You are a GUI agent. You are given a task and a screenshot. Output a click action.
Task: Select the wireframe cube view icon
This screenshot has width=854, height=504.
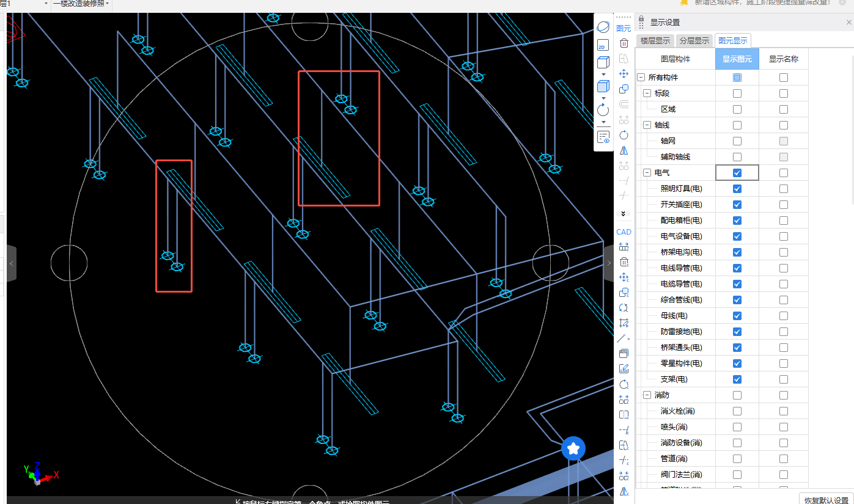tap(603, 62)
